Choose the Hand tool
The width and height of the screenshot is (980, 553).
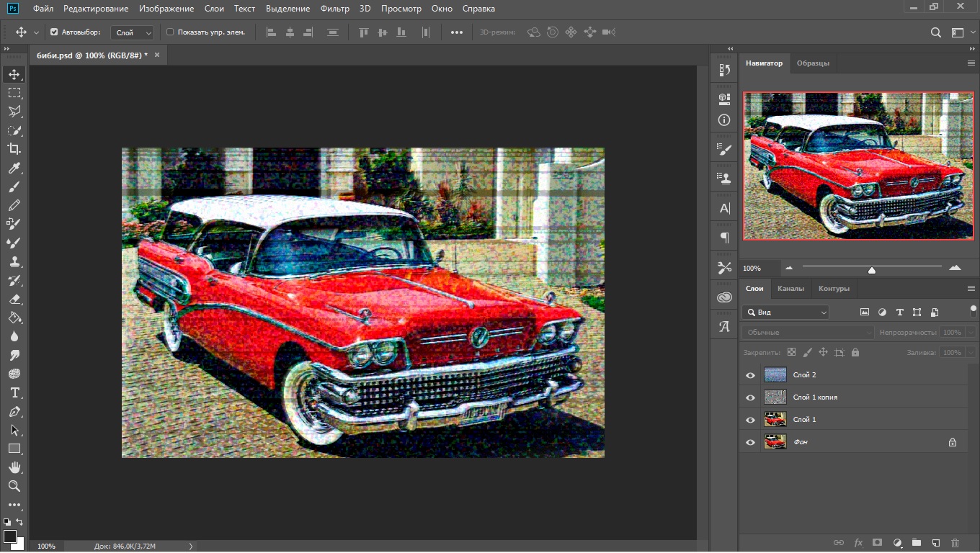(x=14, y=467)
